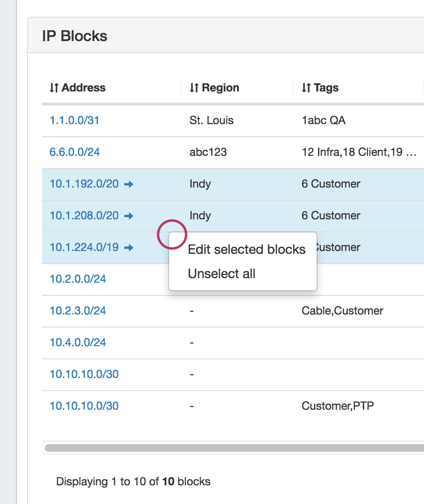Click the arrow icon next to 10.1.224.0/19
The height and width of the screenshot is (504, 424).
pyautogui.click(x=129, y=248)
